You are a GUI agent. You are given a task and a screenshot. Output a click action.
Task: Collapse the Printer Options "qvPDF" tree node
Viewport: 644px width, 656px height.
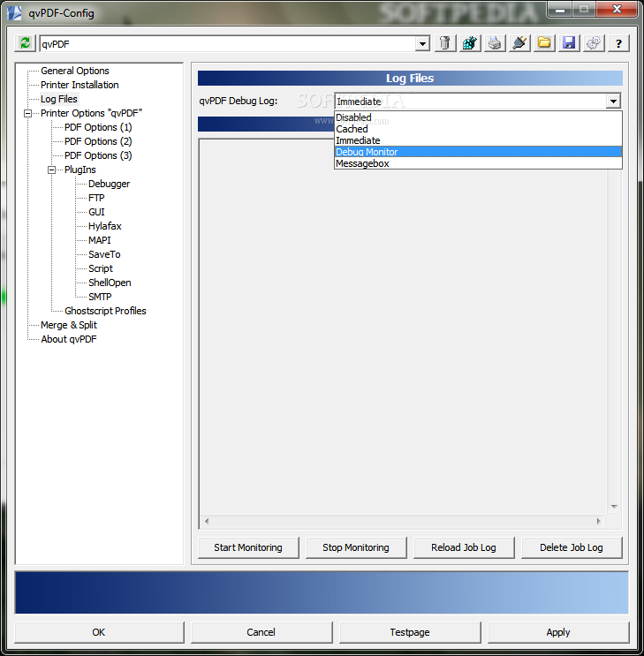click(28, 113)
